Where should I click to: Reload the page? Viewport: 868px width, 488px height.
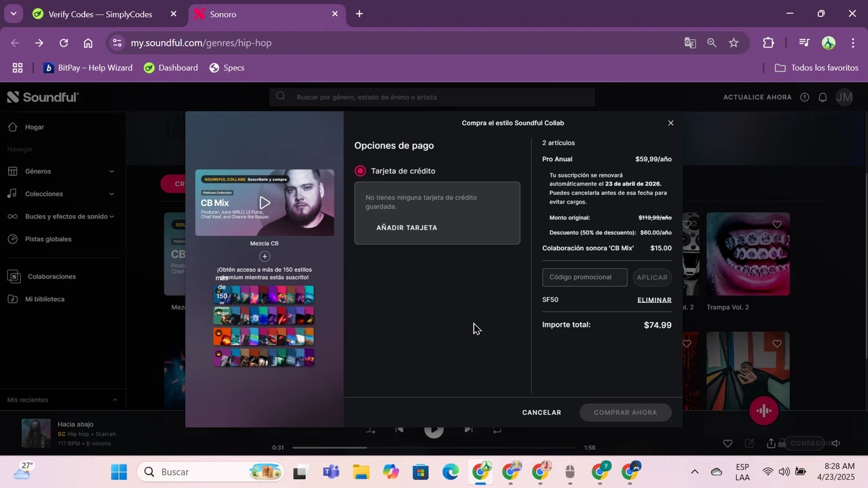tap(64, 43)
